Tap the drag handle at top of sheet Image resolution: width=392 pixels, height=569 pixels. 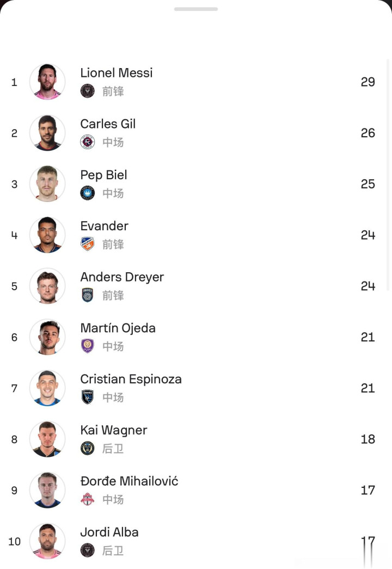pyautogui.click(x=196, y=9)
